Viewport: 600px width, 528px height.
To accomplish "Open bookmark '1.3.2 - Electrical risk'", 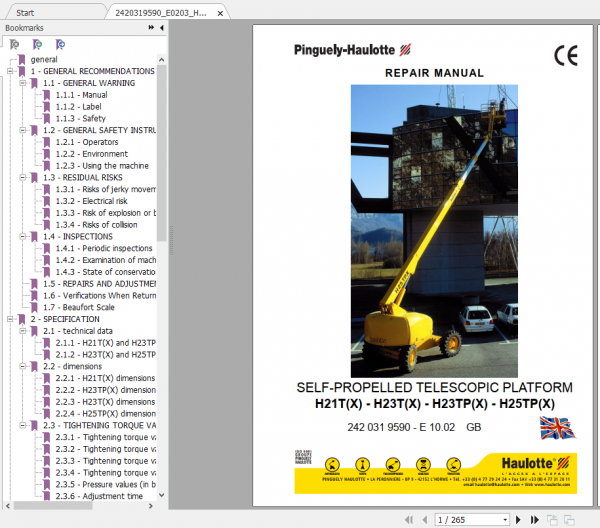I will point(91,201).
